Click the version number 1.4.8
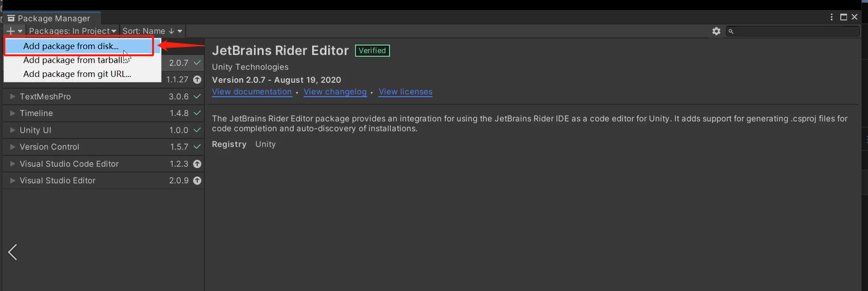 click(179, 113)
